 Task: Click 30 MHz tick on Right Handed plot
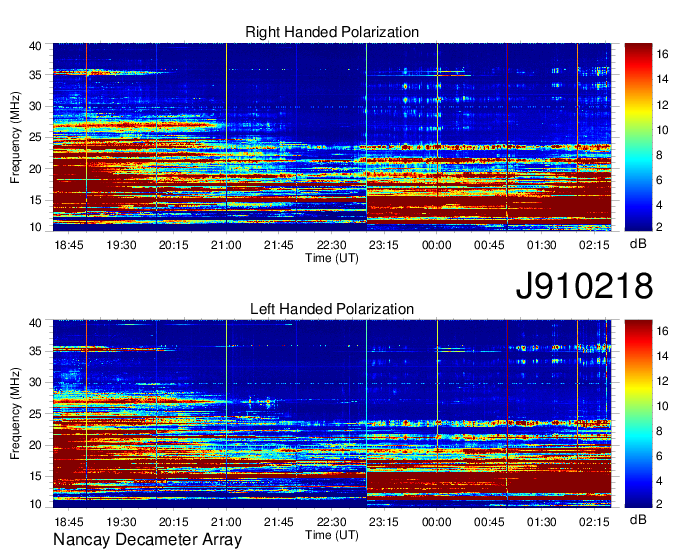(35, 106)
